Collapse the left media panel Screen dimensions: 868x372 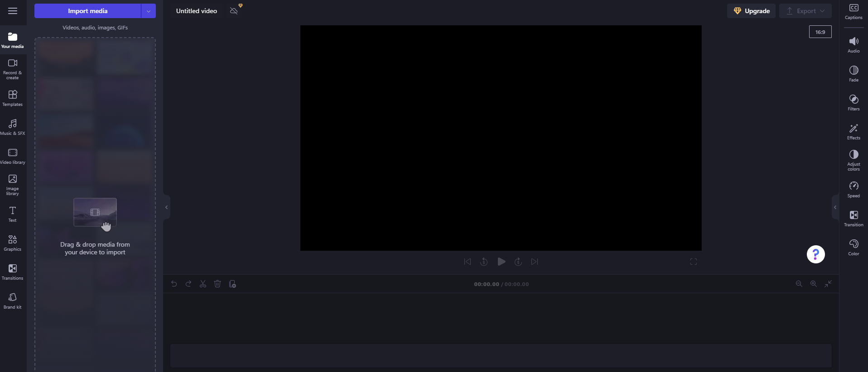[167, 207]
